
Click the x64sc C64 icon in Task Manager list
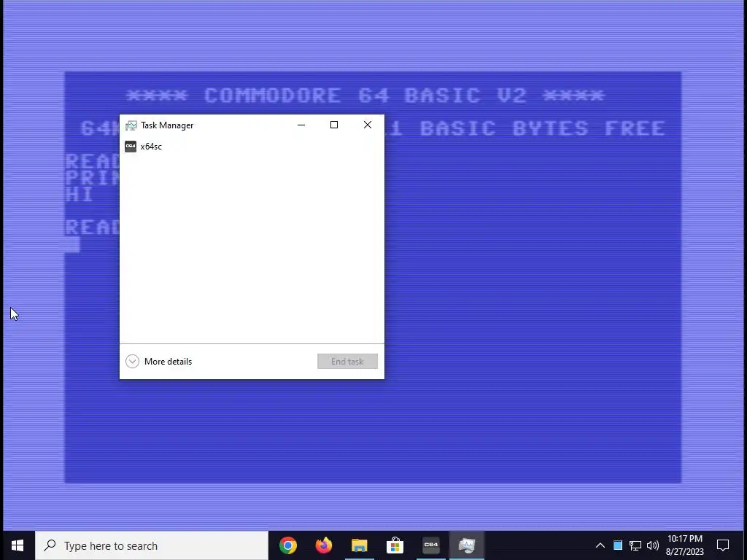[x=131, y=146]
